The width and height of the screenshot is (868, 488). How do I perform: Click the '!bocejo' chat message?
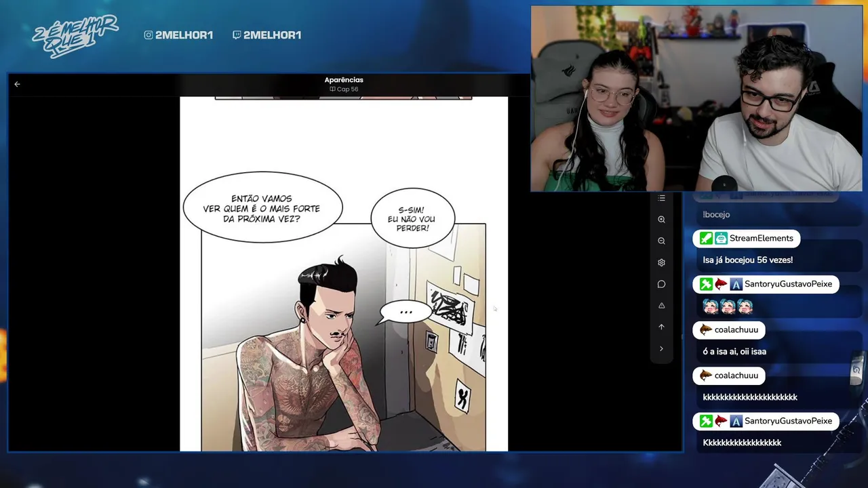[716, 214]
